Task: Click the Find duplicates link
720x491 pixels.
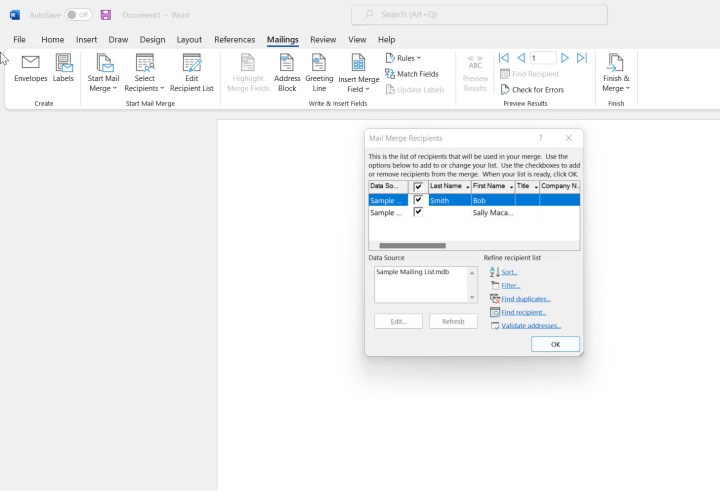Action: tap(525, 299)
